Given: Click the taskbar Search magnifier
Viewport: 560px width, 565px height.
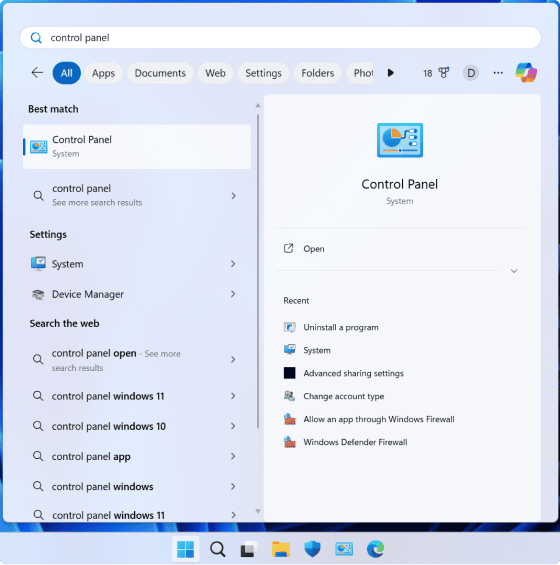Looking at the screenshot, I should [217, 549].
